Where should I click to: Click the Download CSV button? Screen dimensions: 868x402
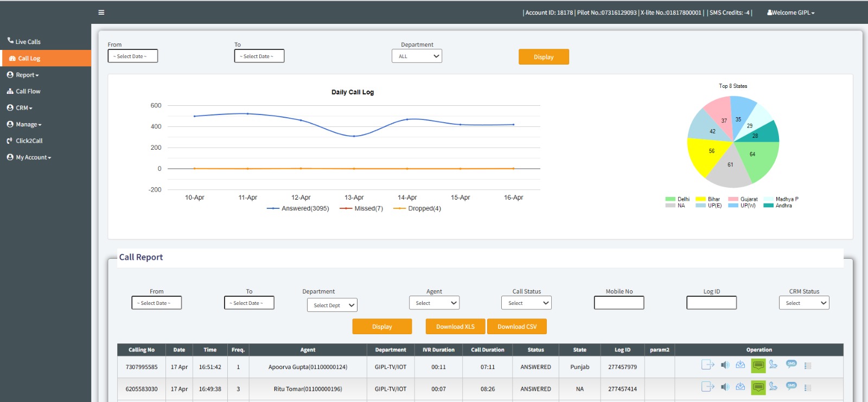pyautogui.click(x=517, y=327)
